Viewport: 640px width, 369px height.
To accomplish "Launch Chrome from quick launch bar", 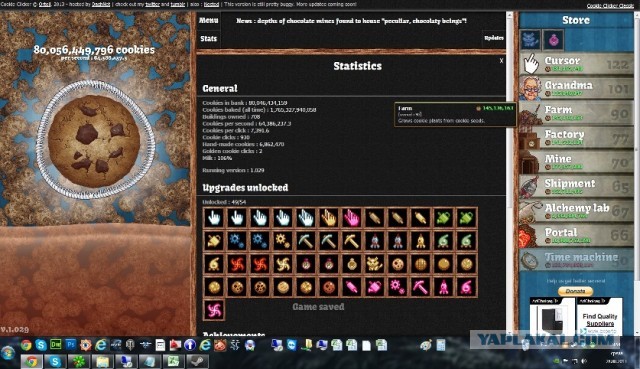I will [x=26, y=345].
